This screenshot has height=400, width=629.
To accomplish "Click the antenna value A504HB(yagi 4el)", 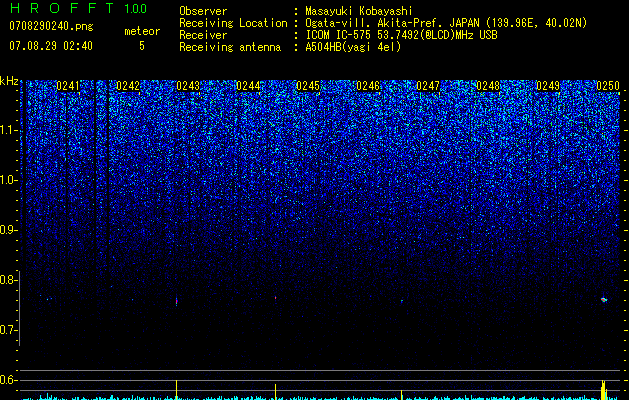I will click(353, 47).
